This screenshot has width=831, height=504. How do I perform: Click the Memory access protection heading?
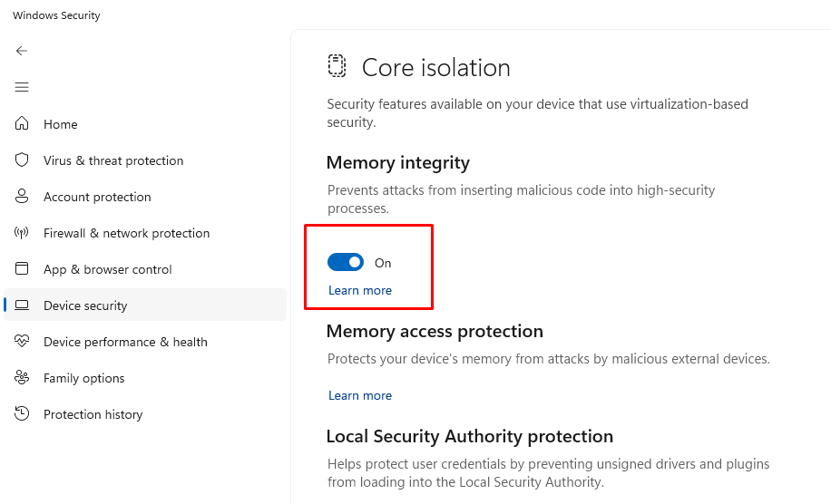[435, 332]
